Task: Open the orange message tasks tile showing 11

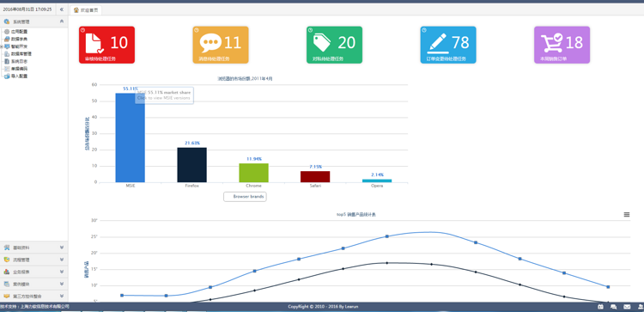Action: 221,45
